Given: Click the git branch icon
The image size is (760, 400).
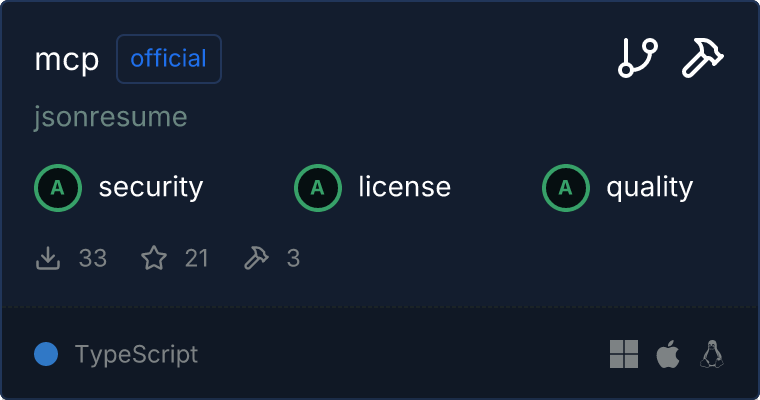Looking at the screenshot, I should 637,59.
